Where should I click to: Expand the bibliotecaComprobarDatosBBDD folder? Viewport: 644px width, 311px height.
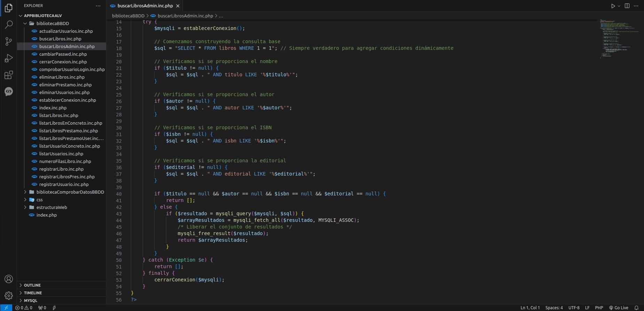point(62,192)
